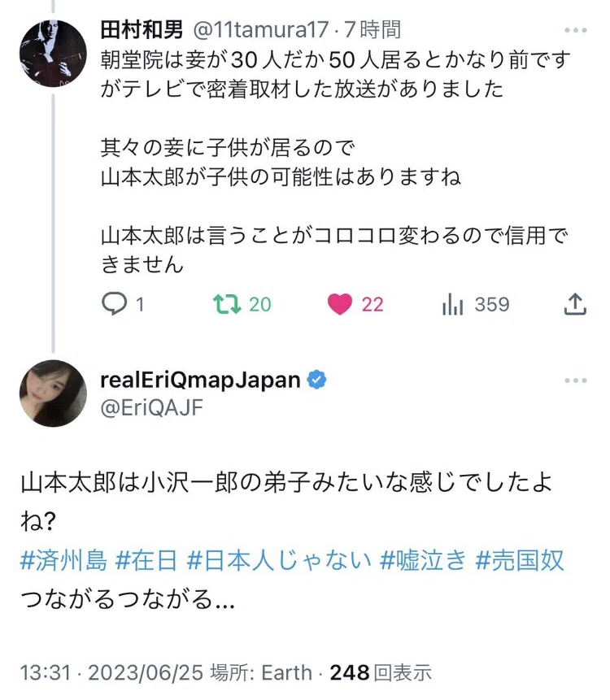The image size is (610, 700).
Task: Click the 13:31 · 2023/06/25 timestamp
Action: point(111,673)
